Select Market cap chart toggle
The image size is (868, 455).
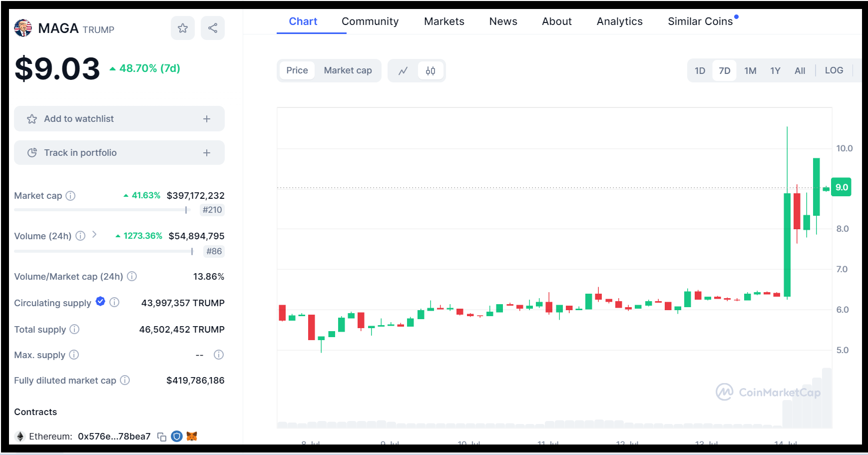coord(348,70)
